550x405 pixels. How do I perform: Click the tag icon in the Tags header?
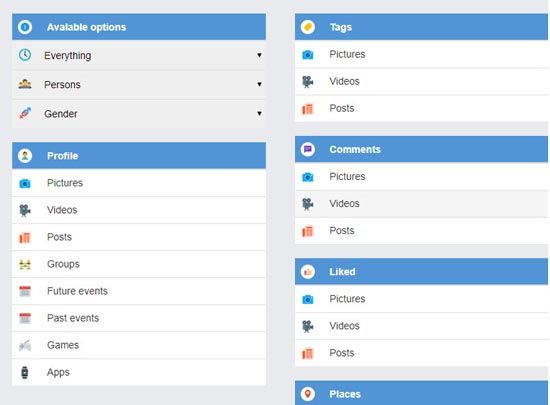point(308,27)
